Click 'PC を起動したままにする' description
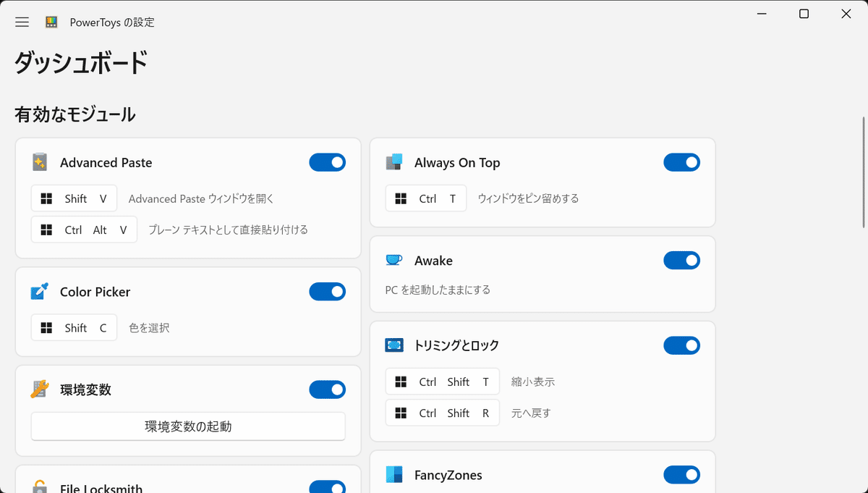Viewport: 868px width, 493px height. 438,290
